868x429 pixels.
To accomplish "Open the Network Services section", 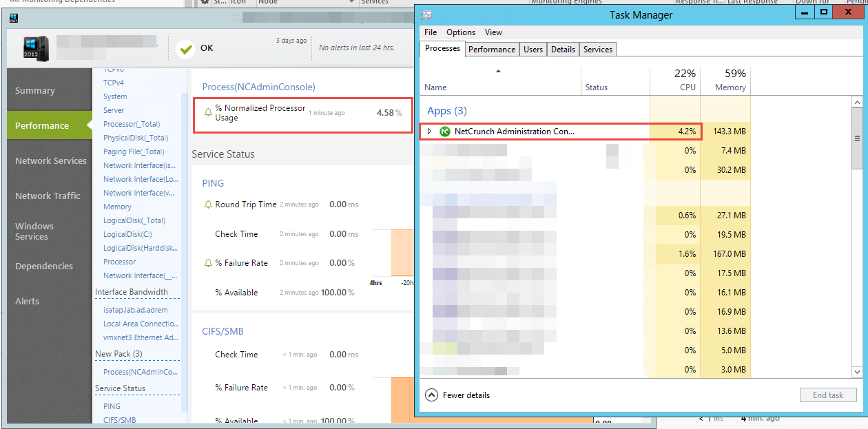I will (x=50, y=160).
